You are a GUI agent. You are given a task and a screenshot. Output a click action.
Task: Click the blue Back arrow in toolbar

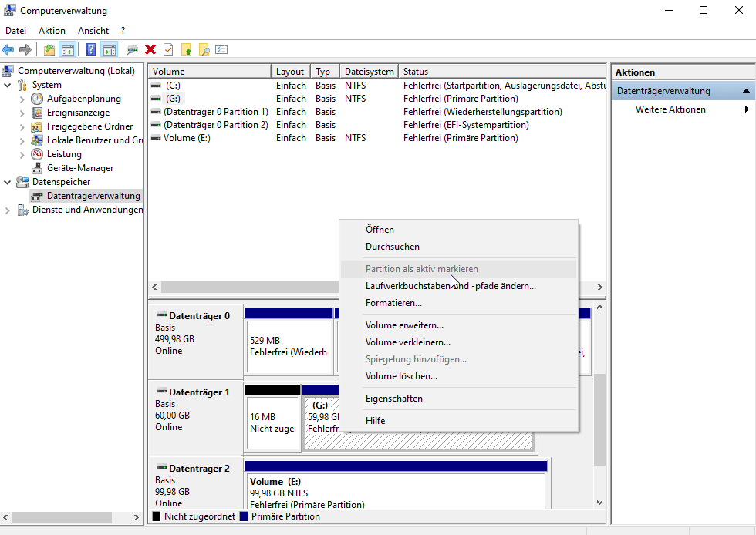point(8,50)
